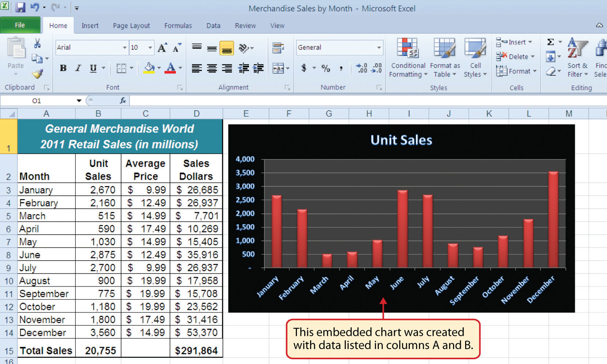Screen dimensions: 607x364
Task: Click the Percent Style icon
Action: 326,68
